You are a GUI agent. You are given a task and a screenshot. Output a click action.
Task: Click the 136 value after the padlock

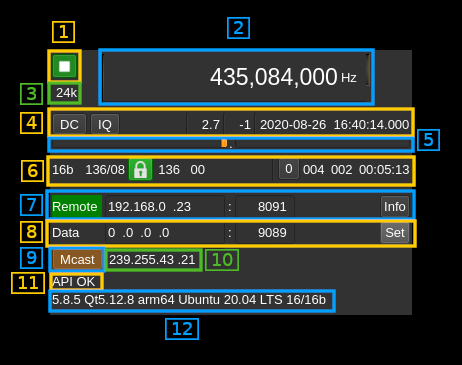click(169, 170)
